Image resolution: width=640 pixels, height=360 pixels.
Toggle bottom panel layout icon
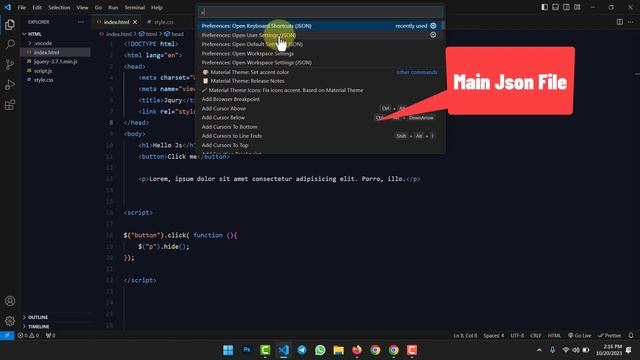tap(556, 7)
